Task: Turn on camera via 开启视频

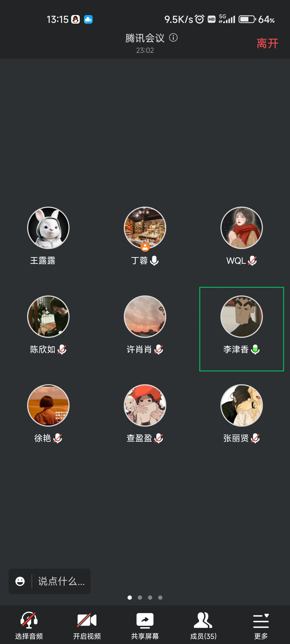Action: coord(87,620)
